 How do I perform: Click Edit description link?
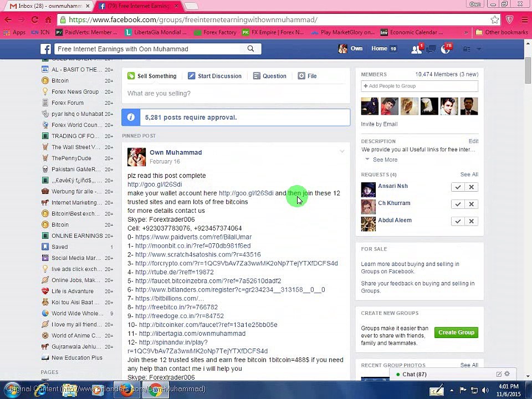473,141
